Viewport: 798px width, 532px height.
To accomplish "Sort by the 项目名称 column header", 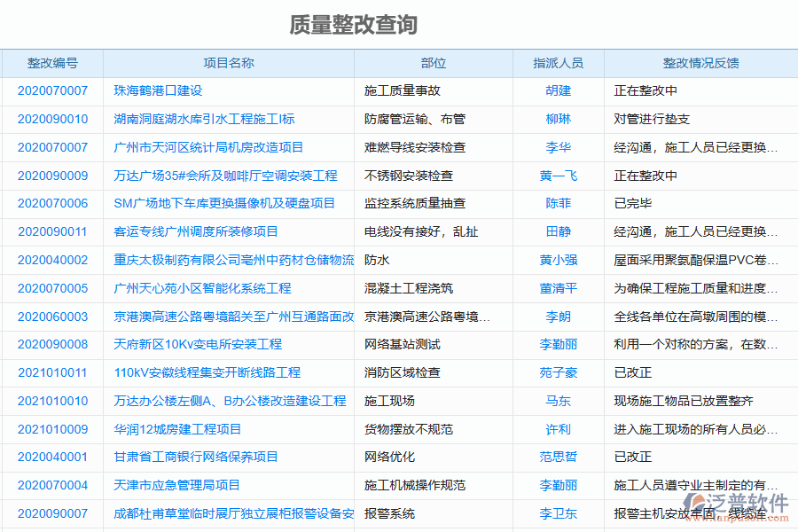I will [227, 63].
